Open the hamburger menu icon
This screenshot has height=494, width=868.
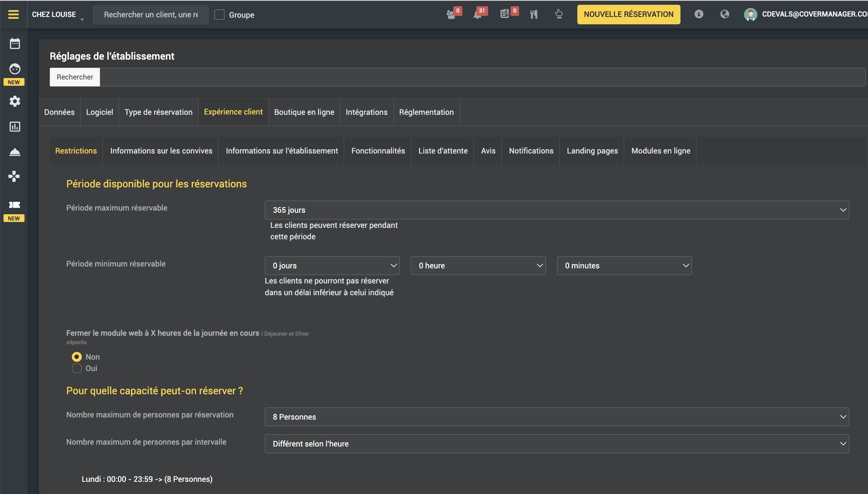(x=14, y=14)
